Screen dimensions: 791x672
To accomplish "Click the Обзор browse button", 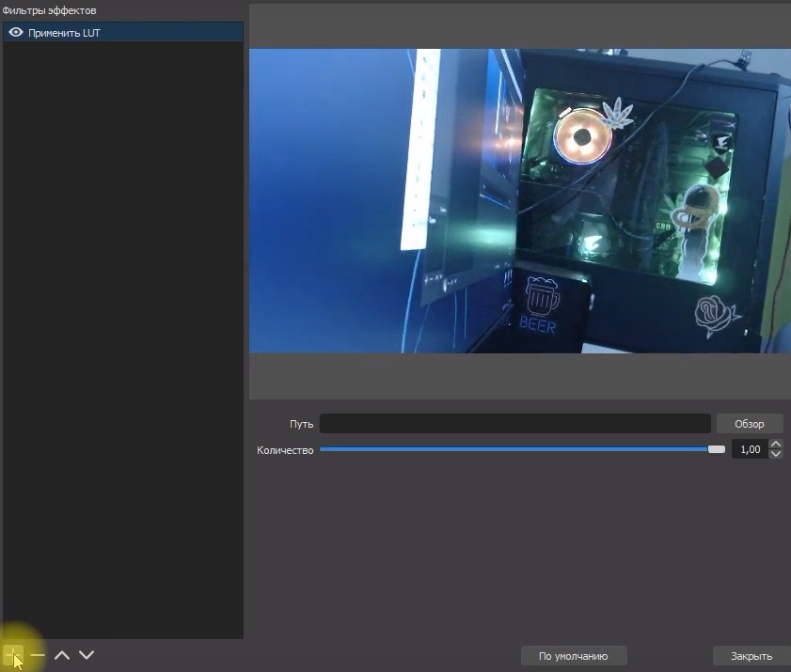I will coord(749,424).
